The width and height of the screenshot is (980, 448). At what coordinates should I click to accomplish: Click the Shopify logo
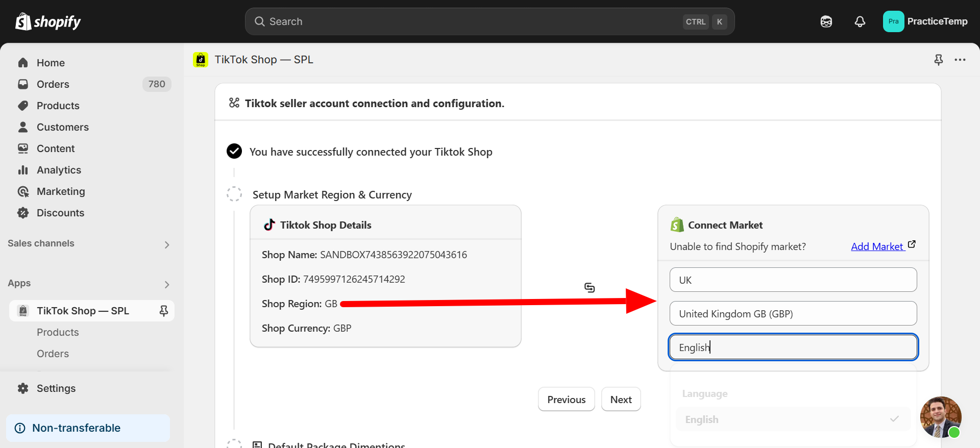pyautogui.click(x=48, y=21)
